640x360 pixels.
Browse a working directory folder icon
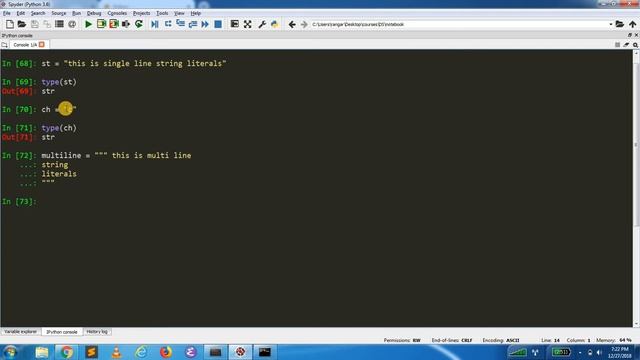620,24
